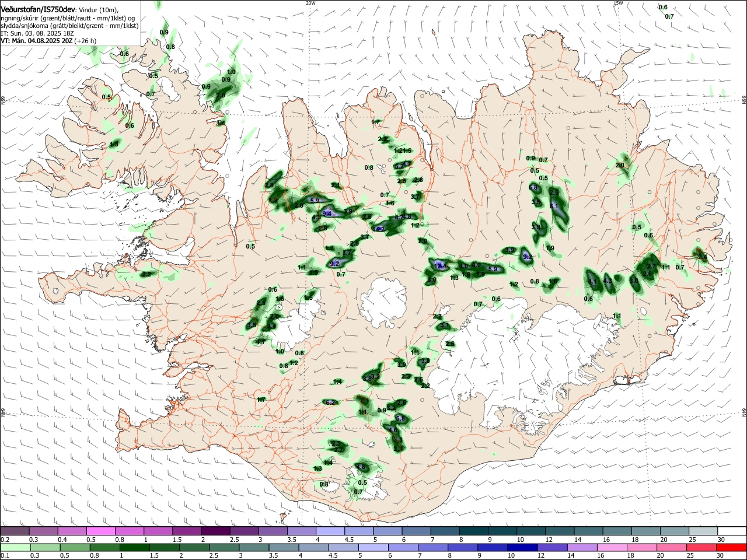
Task: Click the 'Vindur (10m)' legend text
Action: [99, 10]
